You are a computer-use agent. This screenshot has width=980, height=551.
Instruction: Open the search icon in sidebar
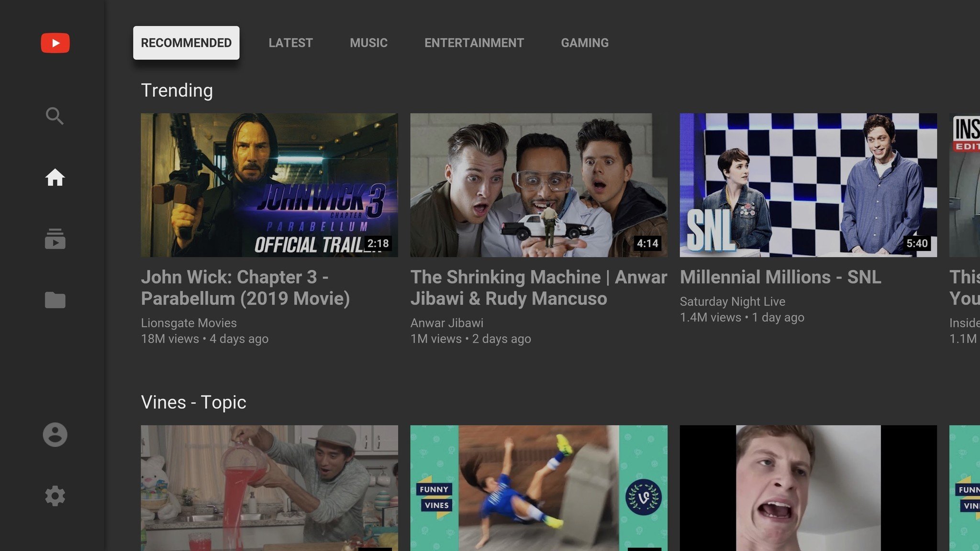pos(55,116)
